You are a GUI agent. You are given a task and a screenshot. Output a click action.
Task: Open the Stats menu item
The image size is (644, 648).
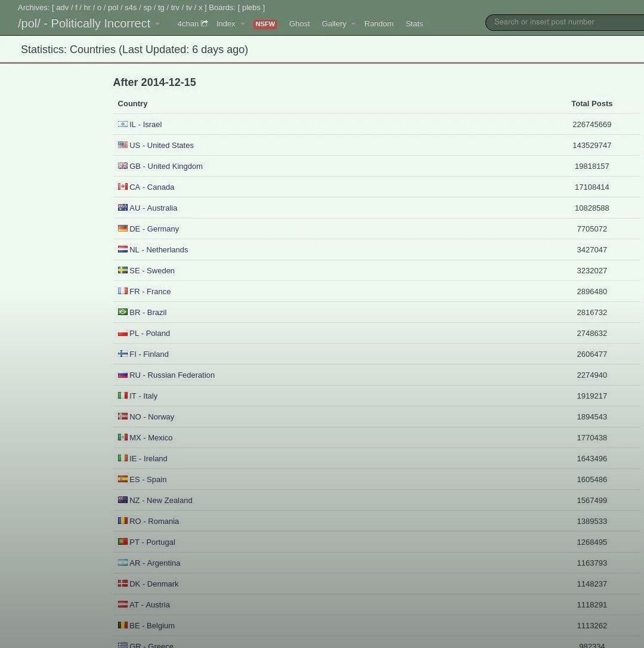(414, 23)
